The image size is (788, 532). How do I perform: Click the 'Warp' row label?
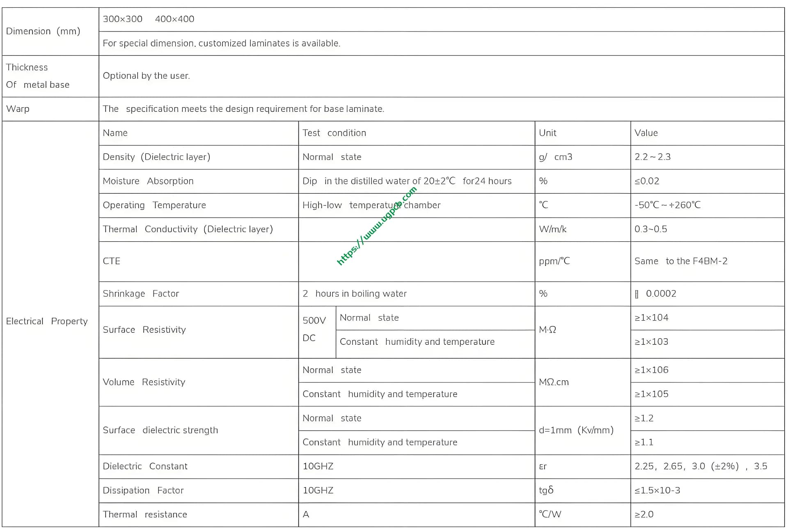pos(18,109)
